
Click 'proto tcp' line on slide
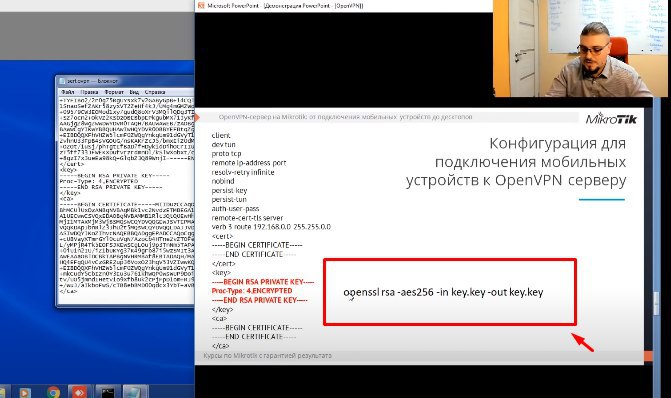click(226, 154)
